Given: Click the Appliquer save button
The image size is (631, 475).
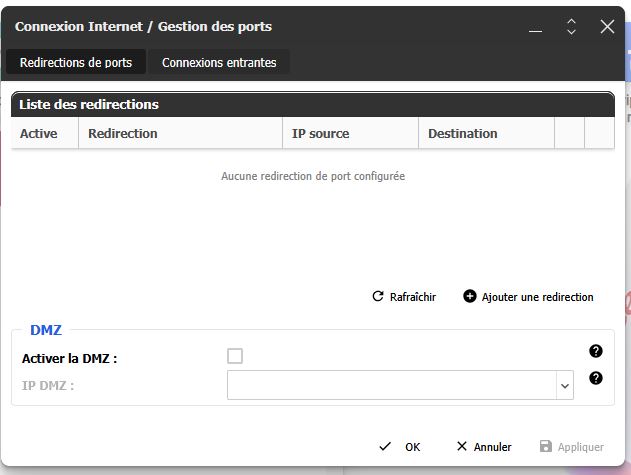Looking at the screenshot, I should [x=572, y=447].
